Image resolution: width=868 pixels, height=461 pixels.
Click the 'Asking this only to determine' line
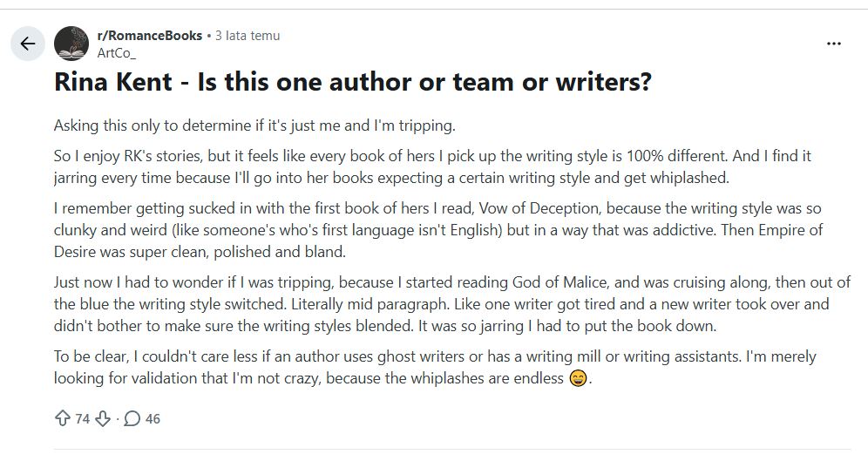click(254, 125)
